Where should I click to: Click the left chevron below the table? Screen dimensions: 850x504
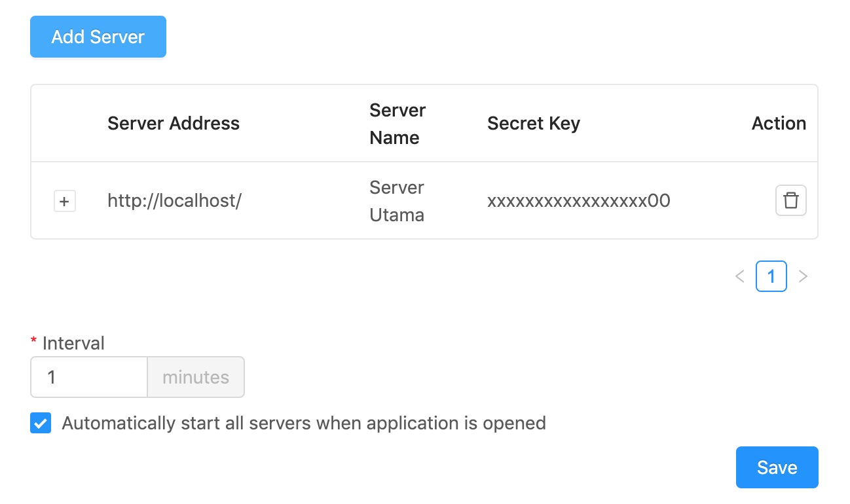[739, 276]
